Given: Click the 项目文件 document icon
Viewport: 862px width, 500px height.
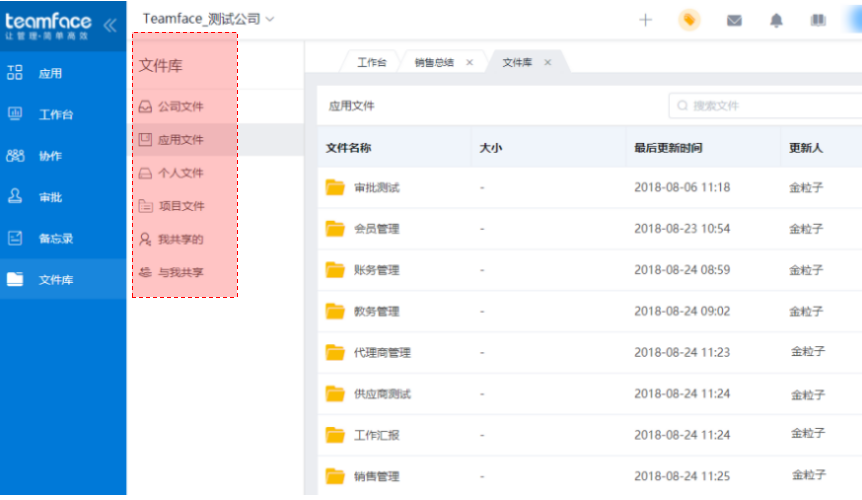Looking at the screenshot, I should tap(145, 206).
